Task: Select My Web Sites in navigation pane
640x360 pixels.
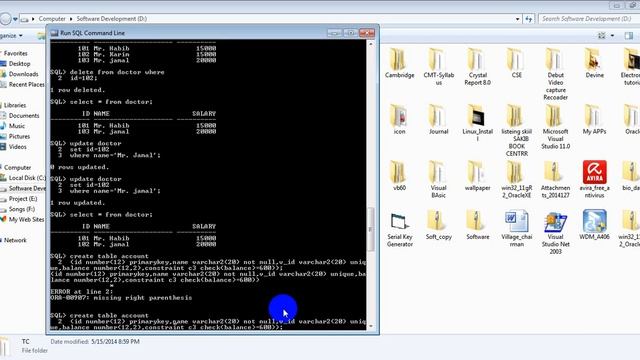Action: (x=26, y=220)
